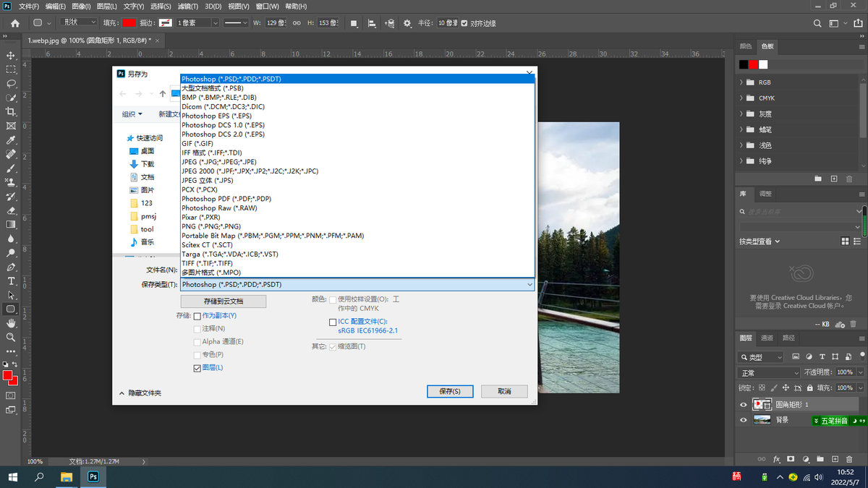Hide the 背景 layer
The width and height of the screenshot is (868, 488).
coord(744,420)
